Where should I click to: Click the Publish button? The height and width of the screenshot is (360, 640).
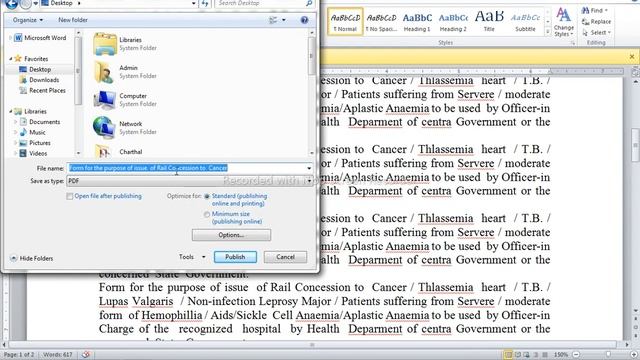point(235,257)
